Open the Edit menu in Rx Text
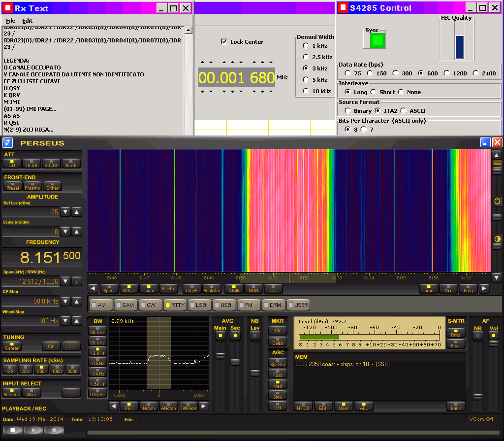Image resolution: width=504 pixels, height=441 pixels. click(x=27, y=21)
